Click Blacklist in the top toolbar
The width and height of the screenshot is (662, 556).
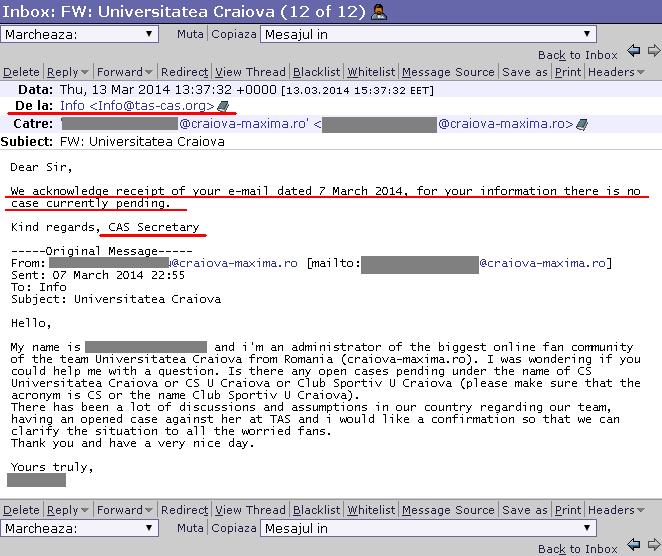[317, 72]
